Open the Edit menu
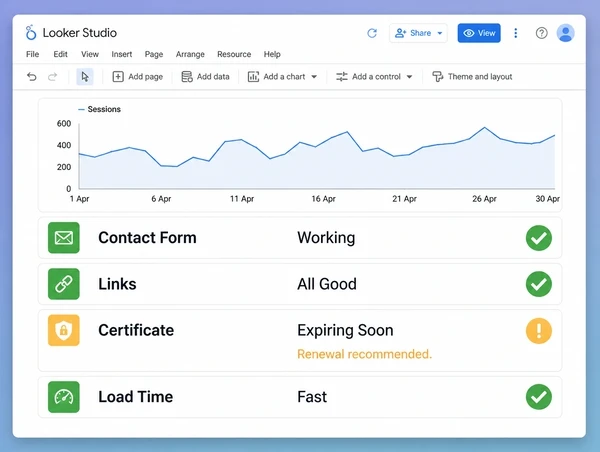600x452 pixels. point(60,54)
